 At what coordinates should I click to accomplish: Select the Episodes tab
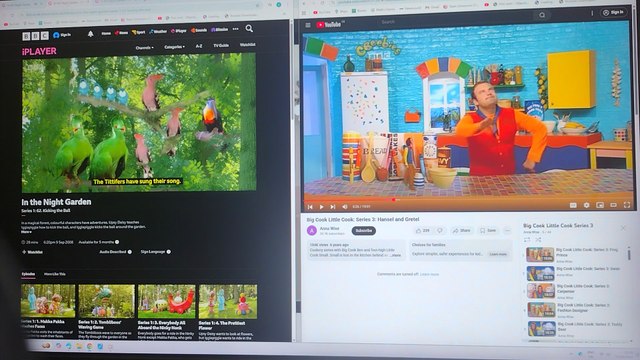tap(28, 274)
